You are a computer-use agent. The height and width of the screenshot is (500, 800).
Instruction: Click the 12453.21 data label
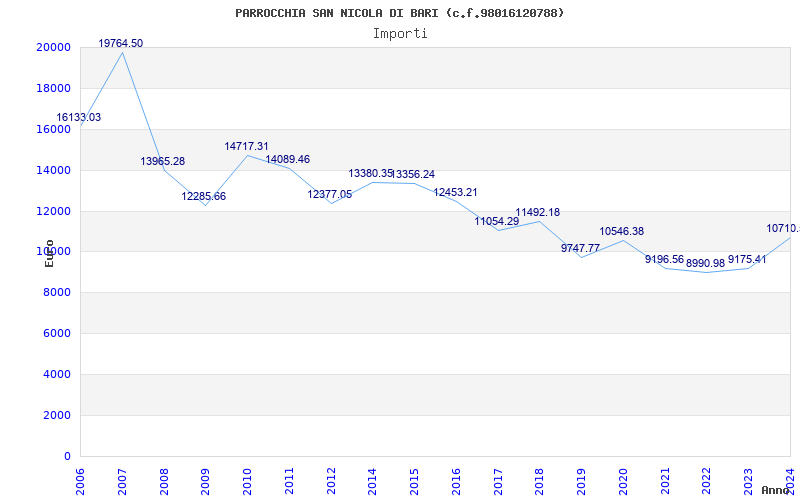tap(456, 192)
